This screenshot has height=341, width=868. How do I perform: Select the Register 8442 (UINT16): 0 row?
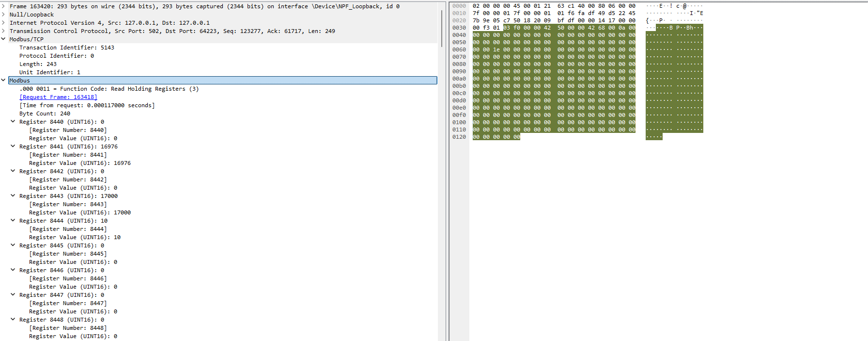(62, 171)
